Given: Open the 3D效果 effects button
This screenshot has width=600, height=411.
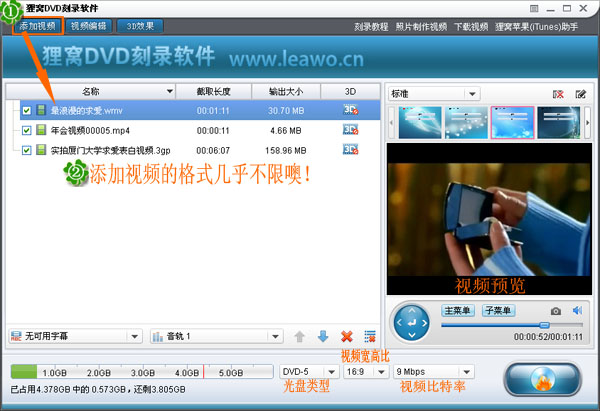Looking at the screenshot, I should pos(140,26).
